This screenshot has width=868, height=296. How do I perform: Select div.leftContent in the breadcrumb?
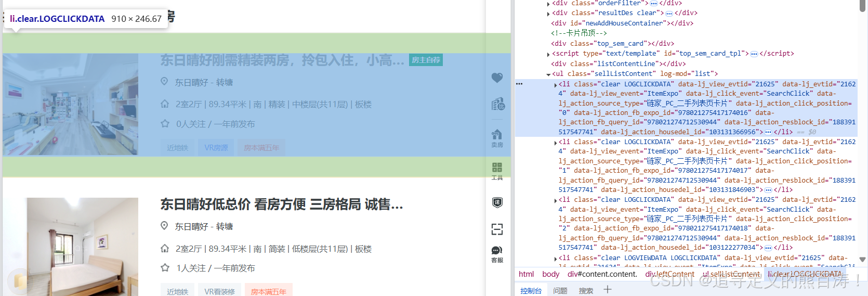click(669, 274)
